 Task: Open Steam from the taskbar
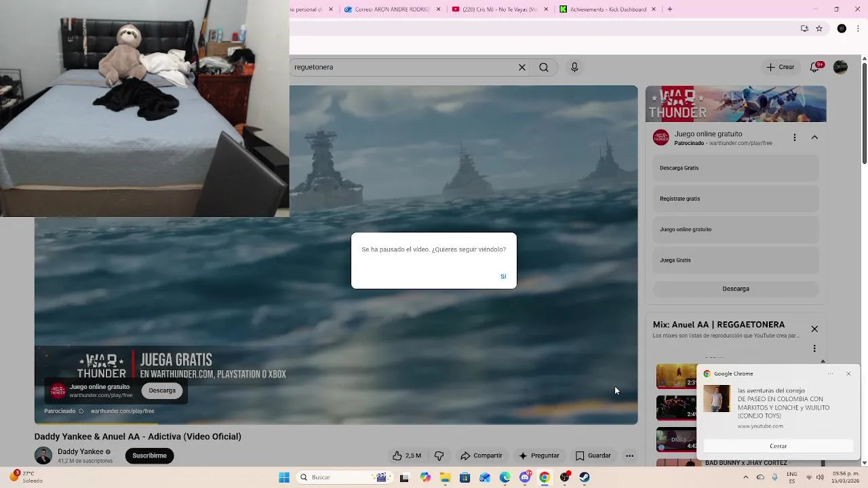pyautogui.click(x=585, y=477)
